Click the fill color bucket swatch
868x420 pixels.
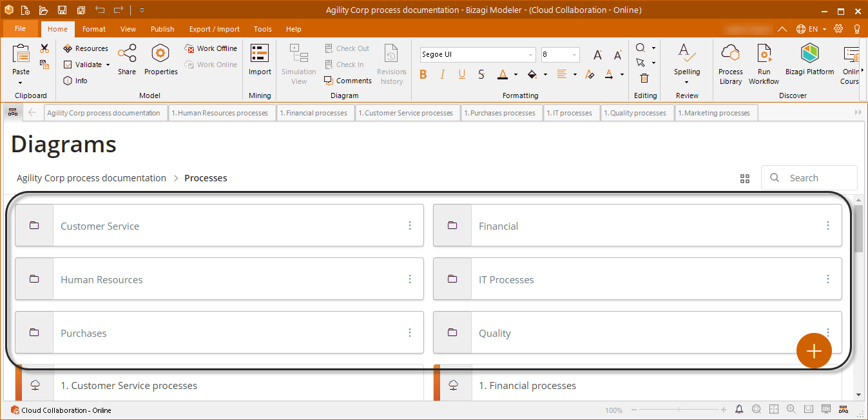pyautogui.click(x=532, y=74)
